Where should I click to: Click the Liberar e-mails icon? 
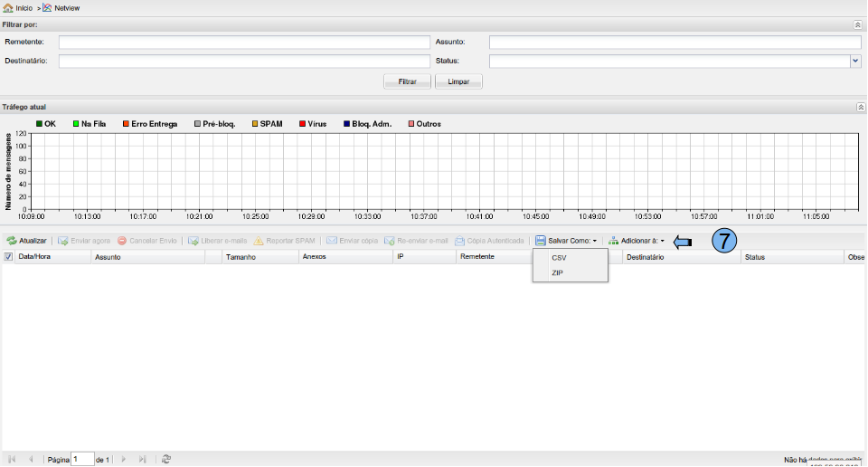coord(193,242)
